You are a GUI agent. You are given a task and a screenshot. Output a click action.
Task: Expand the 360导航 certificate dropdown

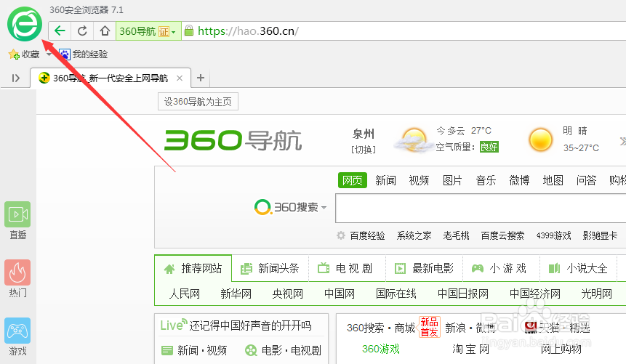[x=173, y=31]
